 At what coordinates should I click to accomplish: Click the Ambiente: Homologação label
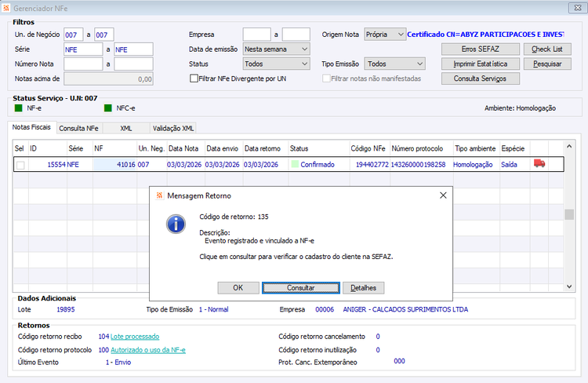520,108
